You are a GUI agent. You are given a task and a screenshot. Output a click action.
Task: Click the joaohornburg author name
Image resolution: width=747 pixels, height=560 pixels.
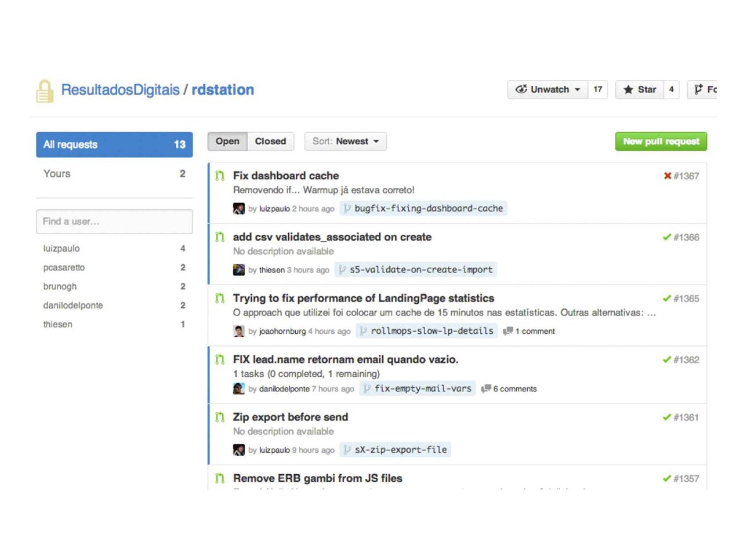[x=282, y=332]
